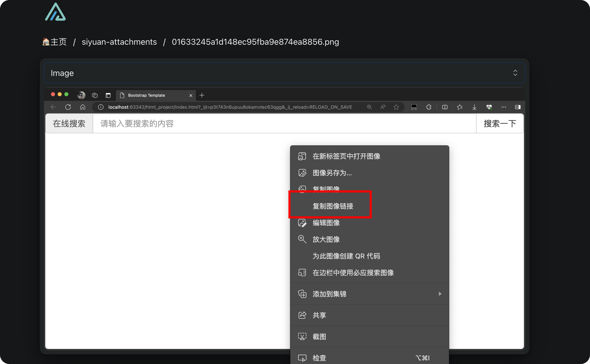Viewport: 590px width, 364px height.
Task: Start Read aloud from the address bar
Action: [x=383, y=107]
